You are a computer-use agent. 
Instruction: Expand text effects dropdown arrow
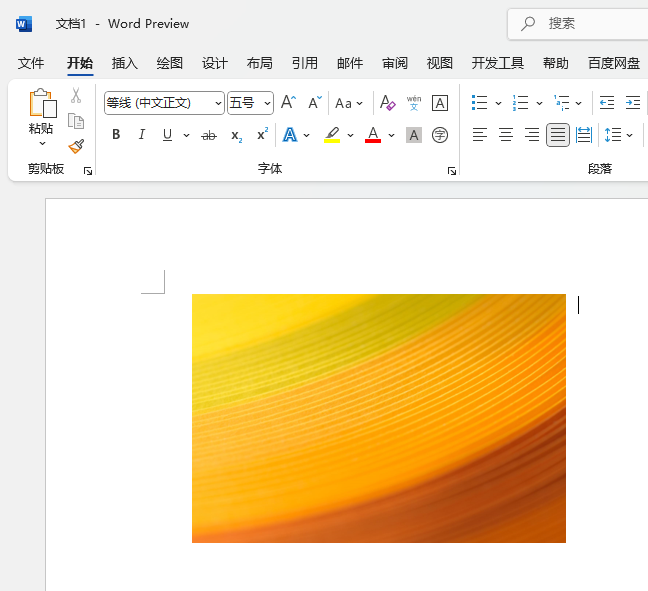[x=306, y=135]
